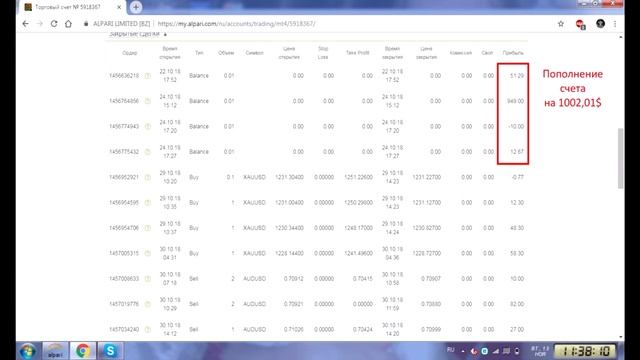The height and width of the screenshot is (360, 640).
Task: Click the scrollbar down arrow
Action: [x=621, y=337]
